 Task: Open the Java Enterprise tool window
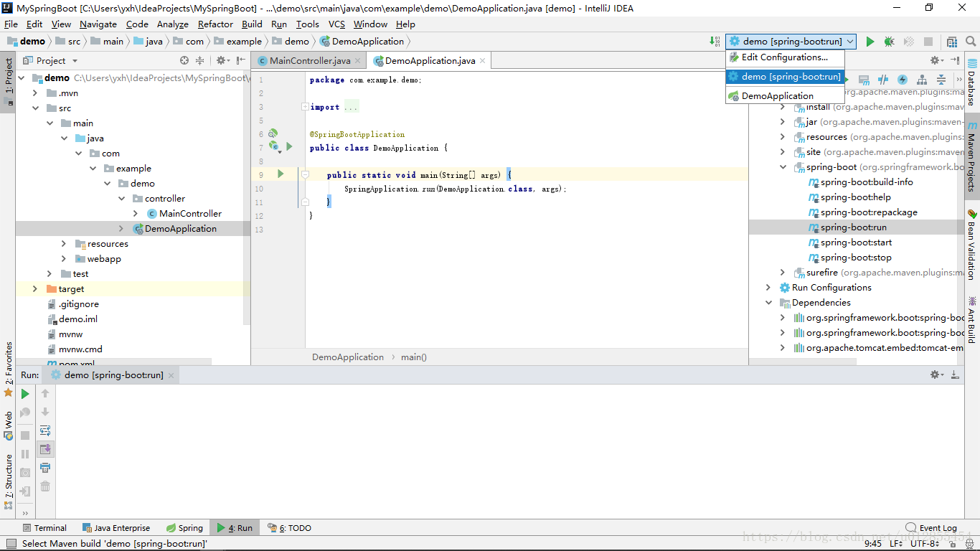(116, 528)
